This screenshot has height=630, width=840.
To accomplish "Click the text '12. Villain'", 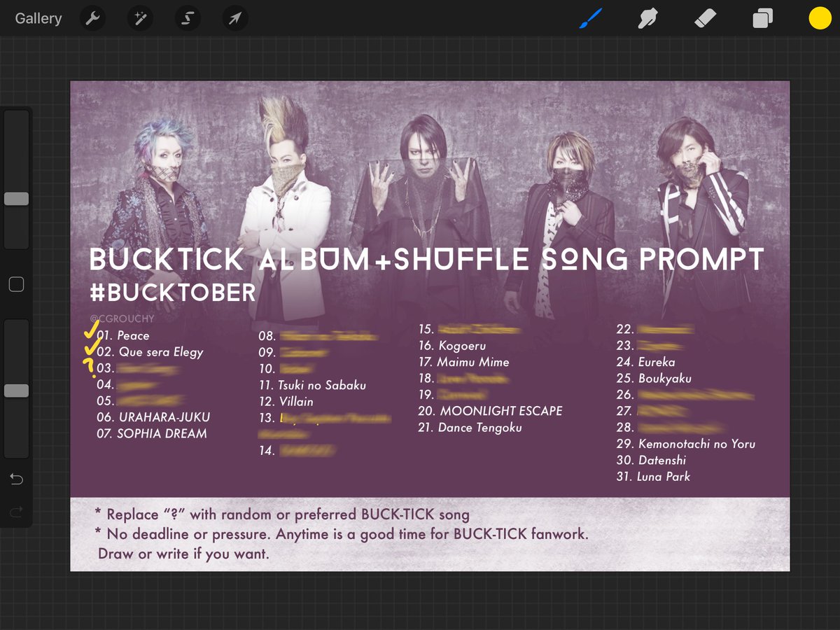I will coord(286,402).
